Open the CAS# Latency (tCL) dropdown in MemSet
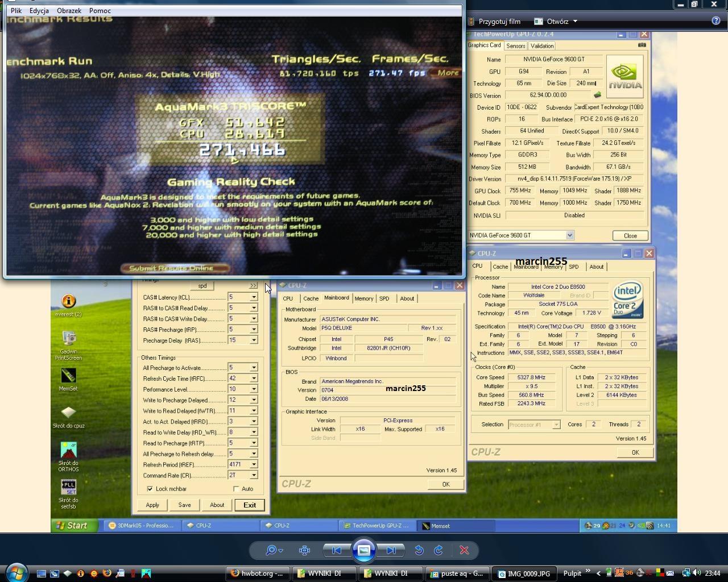The image size is (728, 582). point(254,297)
